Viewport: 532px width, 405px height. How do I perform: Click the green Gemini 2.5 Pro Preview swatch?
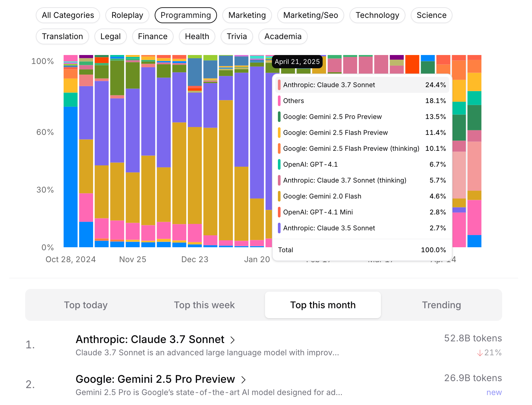click(x=279, y=117)
